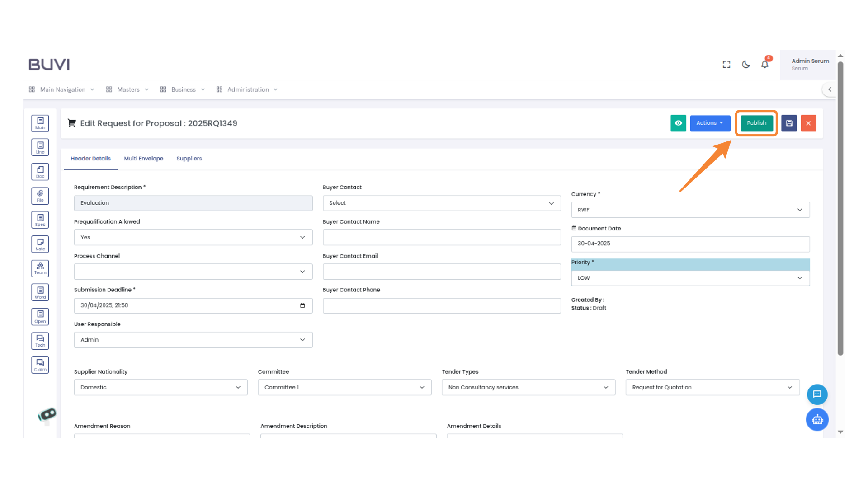
Task: Click the red close X button
Action: click(808, 123)
